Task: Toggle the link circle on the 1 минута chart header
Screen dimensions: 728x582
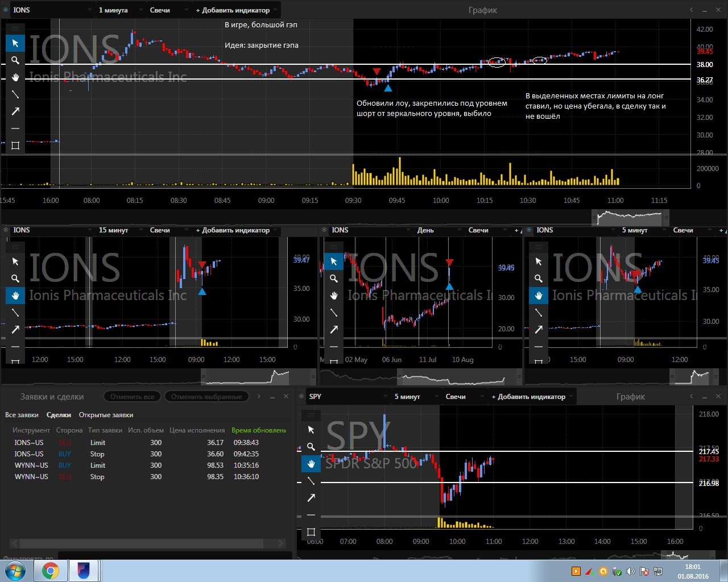Action: tap(6, 10)
